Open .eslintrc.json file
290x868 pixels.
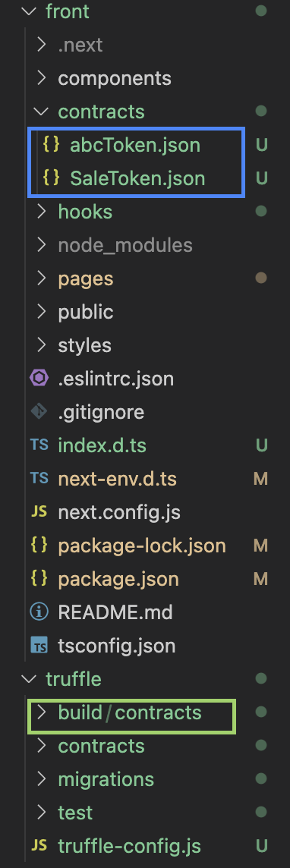click(x=115, y=379)
